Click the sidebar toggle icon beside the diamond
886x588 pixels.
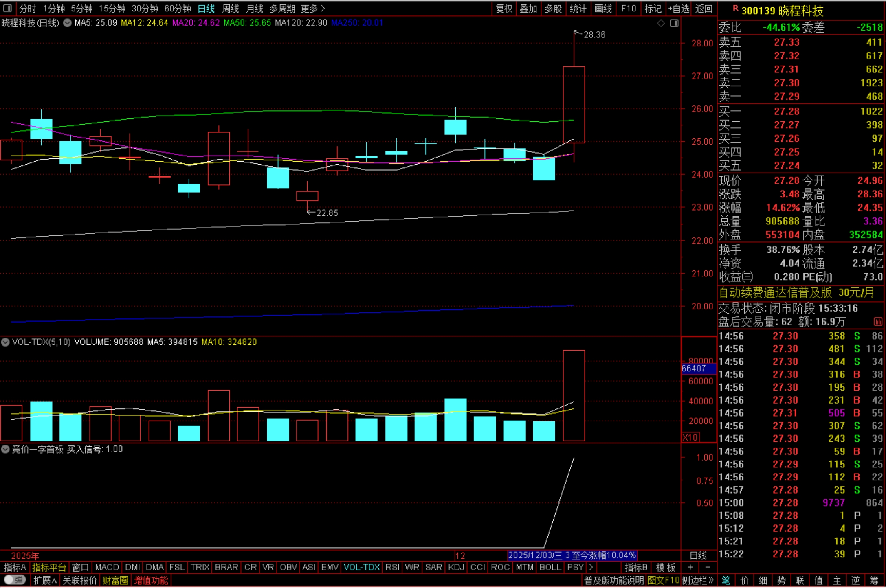click(x=674, y=23)
